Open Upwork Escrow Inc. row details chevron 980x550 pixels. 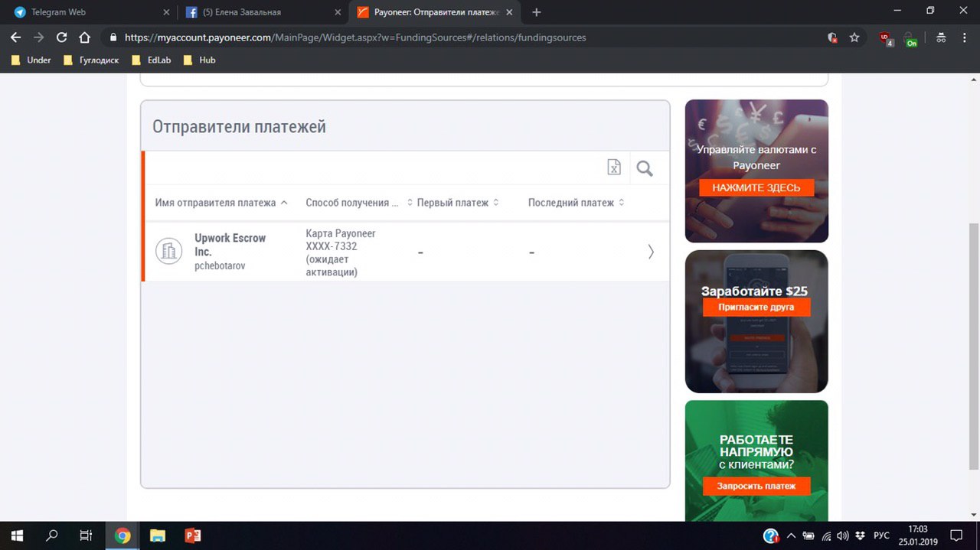click(x=651, y=252)
